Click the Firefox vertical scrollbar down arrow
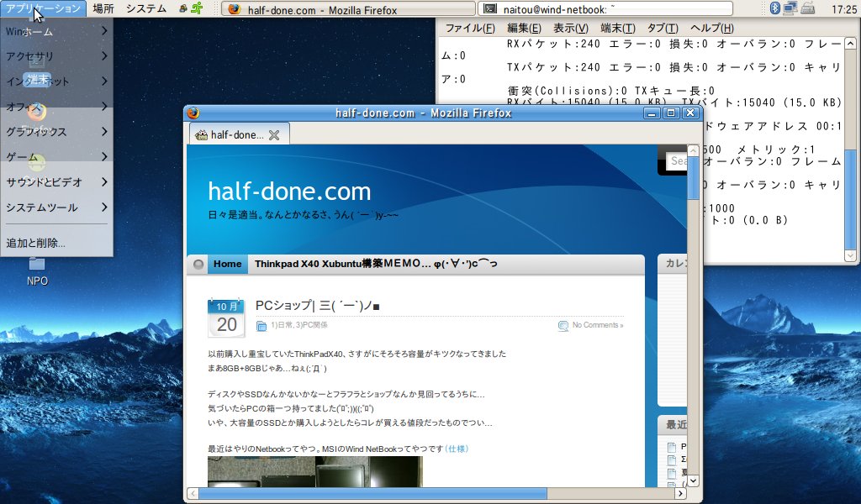 click(x=693, y=481)
